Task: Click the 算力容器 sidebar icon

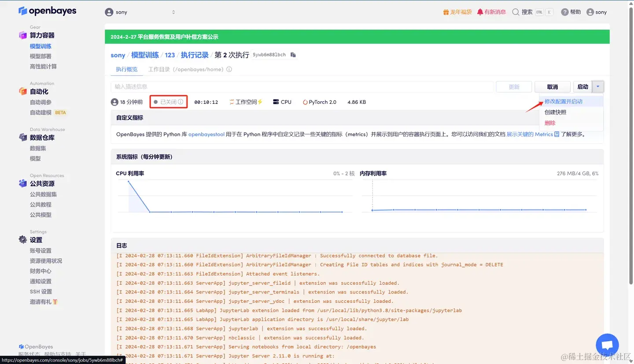Action: pyautogui.click(x=23, y=35)
